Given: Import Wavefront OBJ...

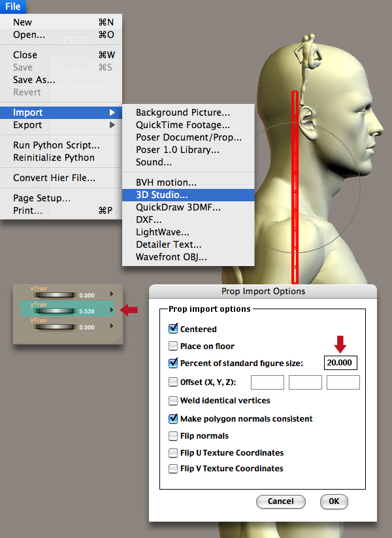Looking at the screenshot, I should (x=188, y=257).
